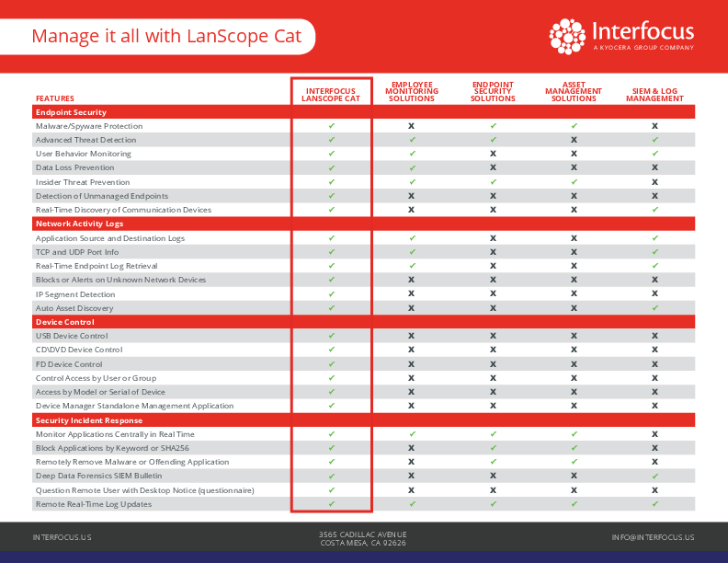728x563 pixels.
Task: Click the 'Auto Asset Discovery' feature name
Action: coord(74,308)
